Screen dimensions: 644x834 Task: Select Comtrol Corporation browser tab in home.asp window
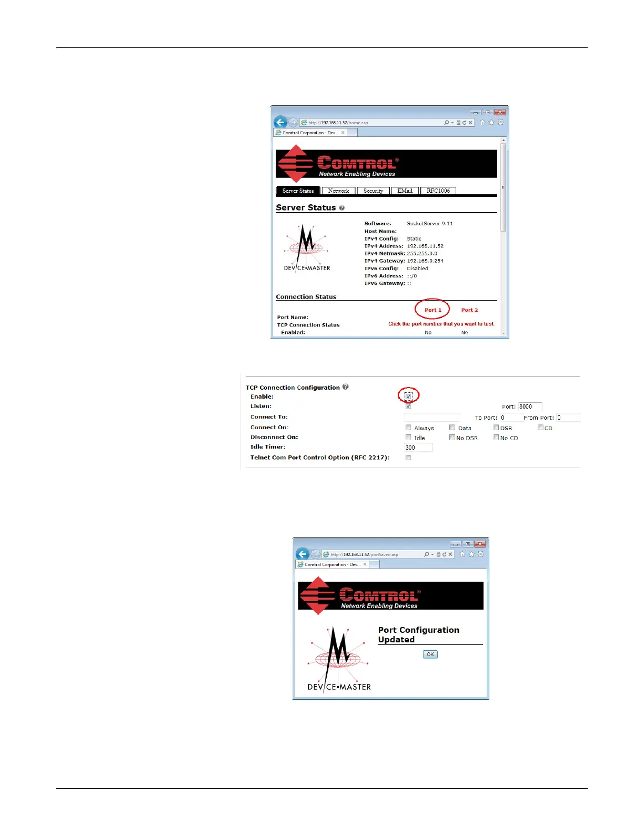click(310, 133)
